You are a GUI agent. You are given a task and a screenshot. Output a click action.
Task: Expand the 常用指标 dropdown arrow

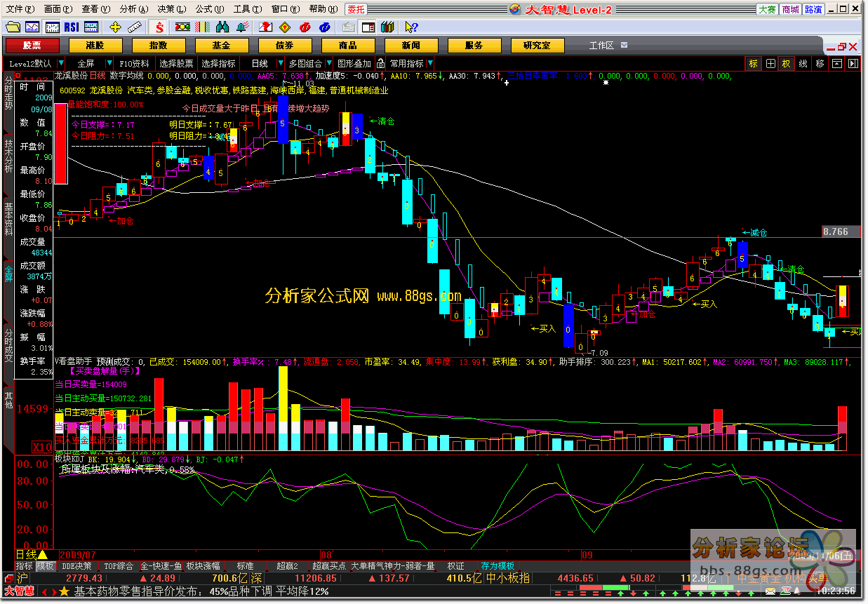coord(429,63)
